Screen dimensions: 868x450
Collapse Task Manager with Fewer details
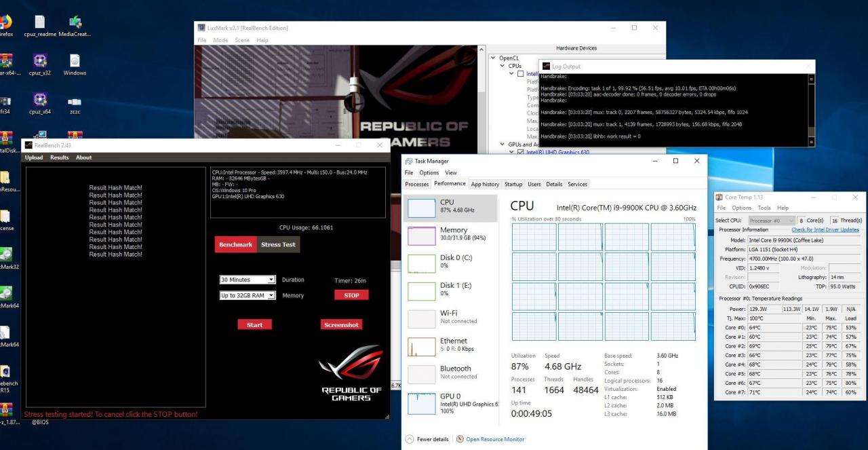click(x=427, y=439)
